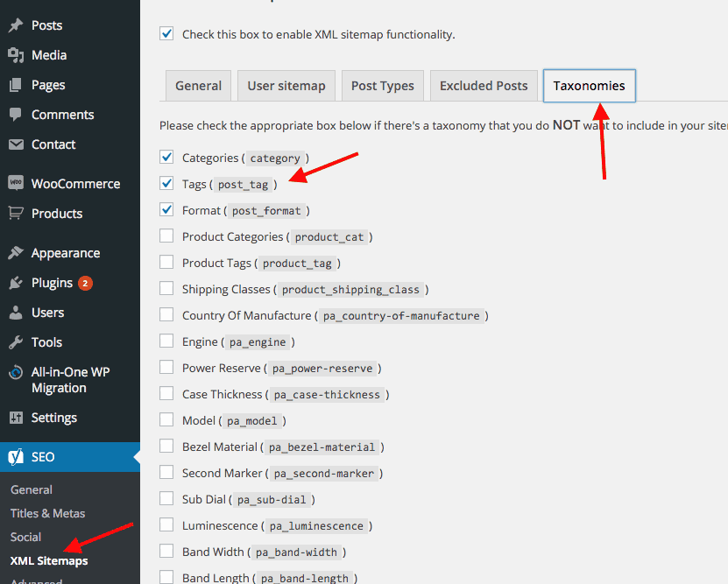Open Media library icon in sidebar

16,55
